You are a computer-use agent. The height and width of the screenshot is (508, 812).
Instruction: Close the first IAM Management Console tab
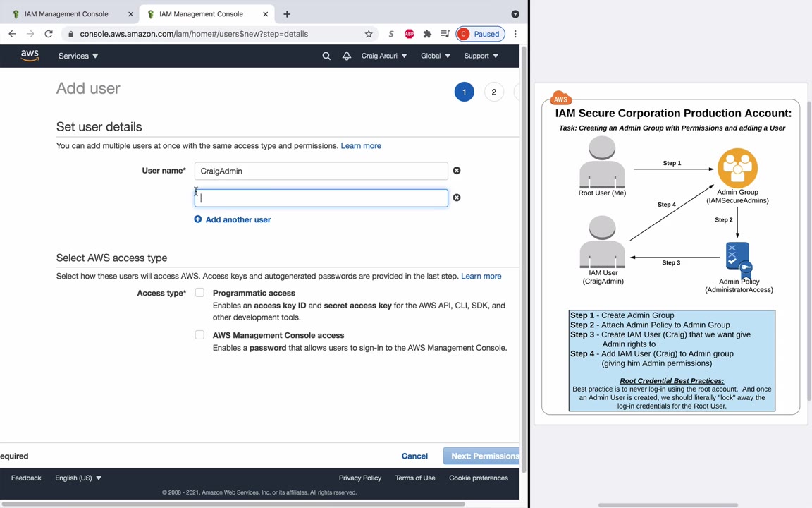tap(130, 14)
